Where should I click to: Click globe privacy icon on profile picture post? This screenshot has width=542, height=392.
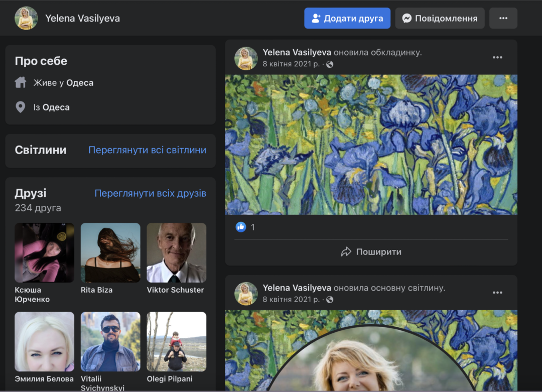tap(330, 300)
